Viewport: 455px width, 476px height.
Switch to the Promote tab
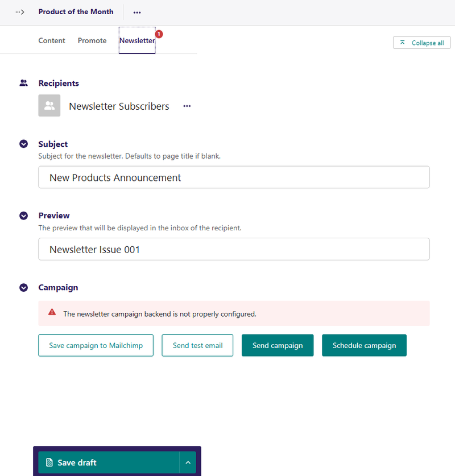pos(92,41)
